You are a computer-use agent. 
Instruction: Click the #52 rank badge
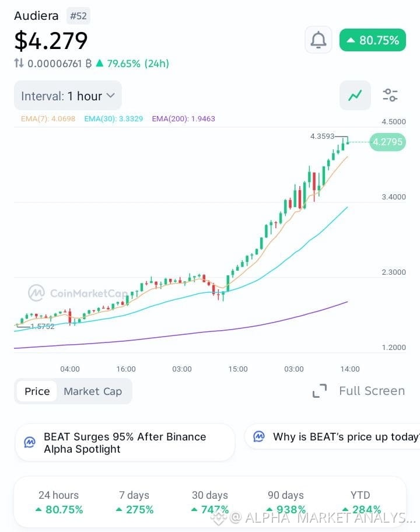point(78,16)
